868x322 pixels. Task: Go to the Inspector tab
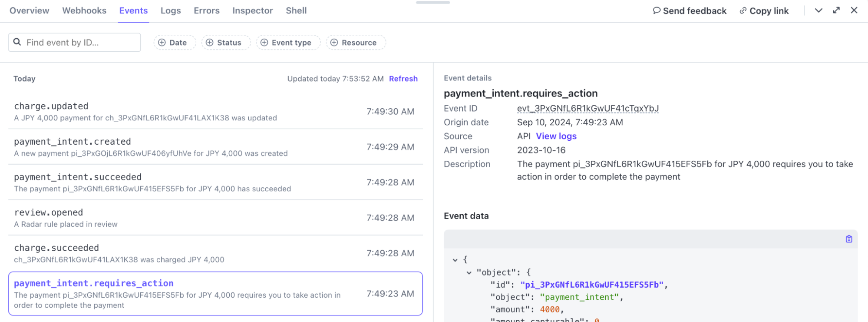click(x=252, y=10)
